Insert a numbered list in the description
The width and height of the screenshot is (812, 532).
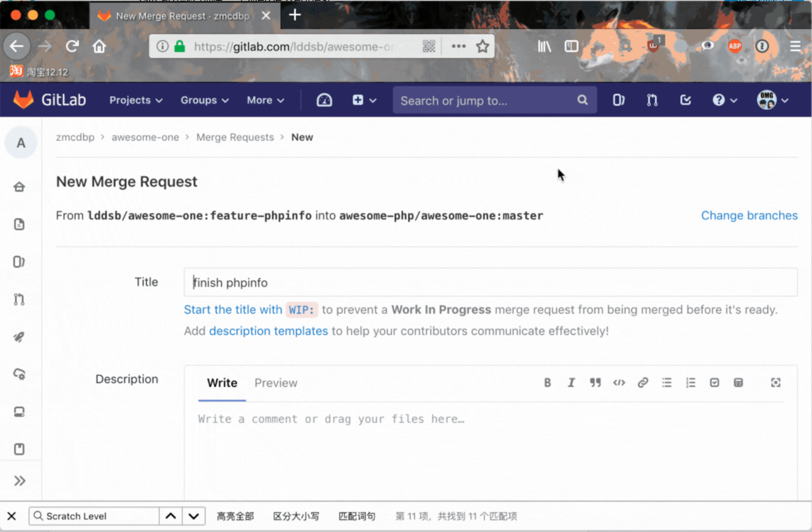691,382
